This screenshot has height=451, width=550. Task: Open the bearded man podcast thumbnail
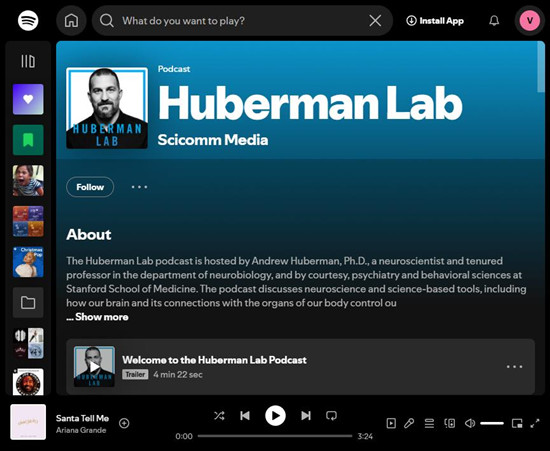(28, 382)
